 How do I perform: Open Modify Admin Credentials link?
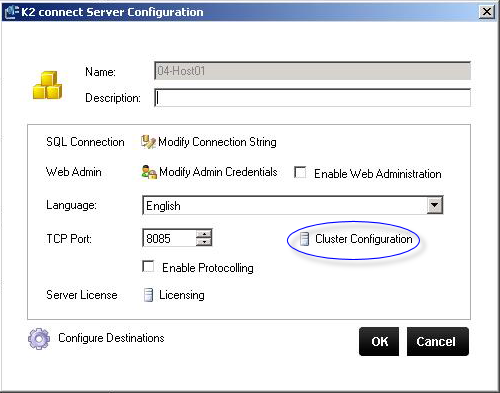coord(218,172)
